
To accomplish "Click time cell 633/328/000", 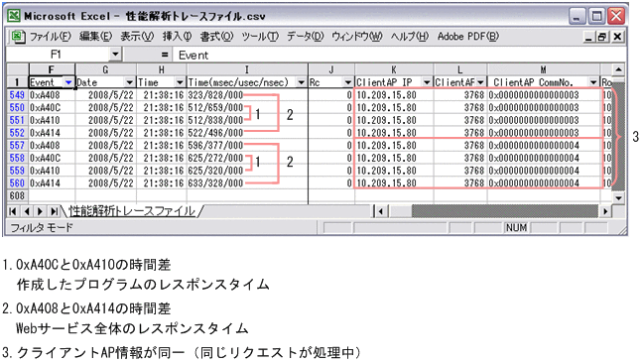I will point(247,183).
